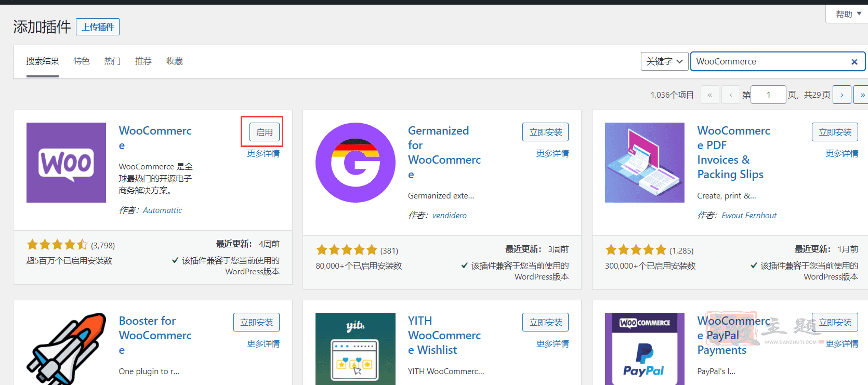Viewport: 868px width, 385px height.
Task: Open the Germanized for WooCommerce title link
Action: (x=444, y=152)
